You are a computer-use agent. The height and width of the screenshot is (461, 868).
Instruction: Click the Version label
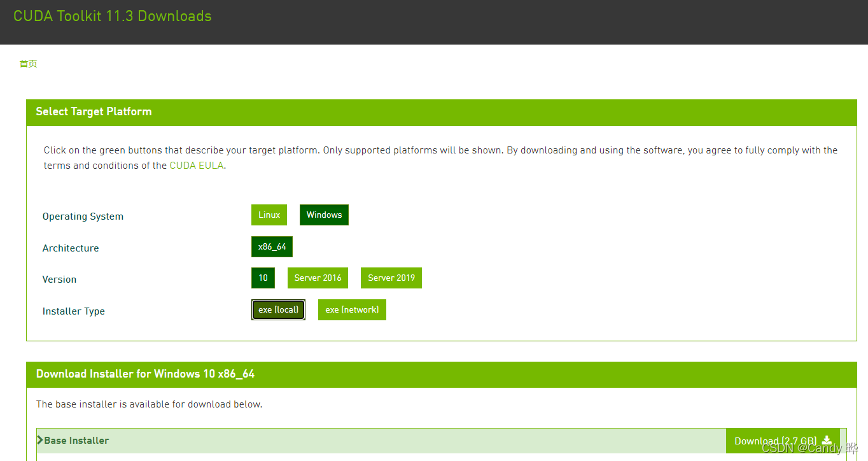tap(59, 280)
